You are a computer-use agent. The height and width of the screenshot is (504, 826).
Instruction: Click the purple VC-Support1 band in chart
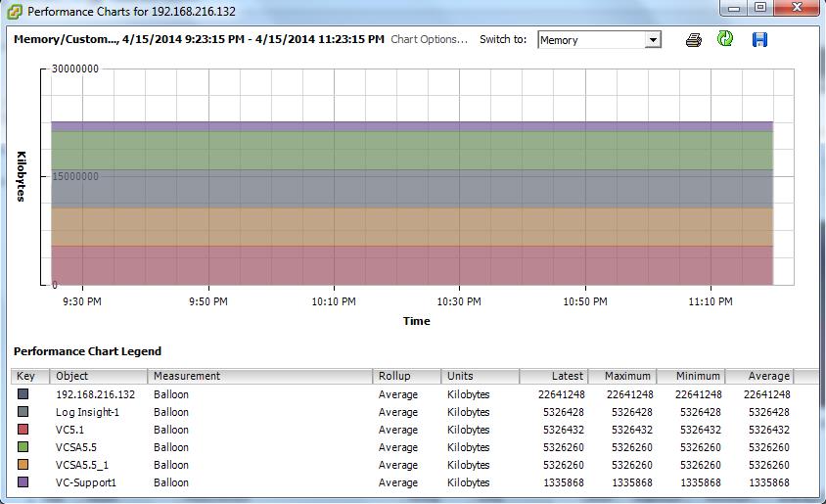pyautogui.click(x=412, y=126)
